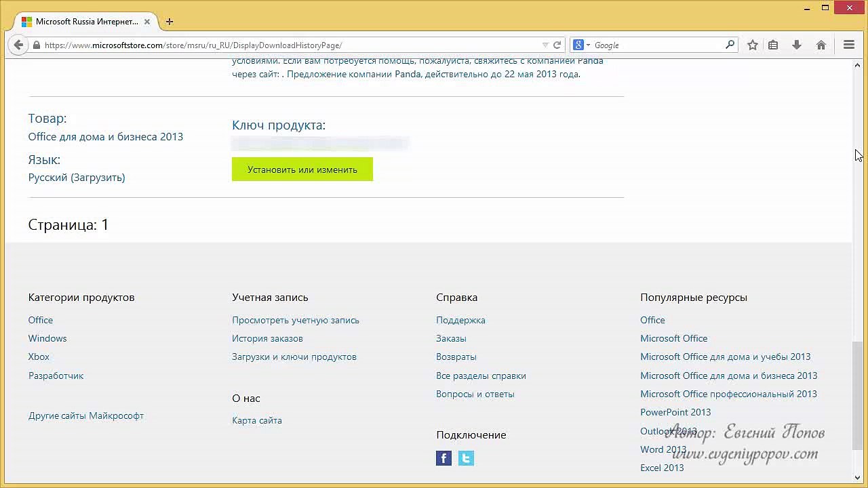The height and width of the screenshot is (488, 868).
Task: Maximize the Firefox window
Action: pos(825,8)
